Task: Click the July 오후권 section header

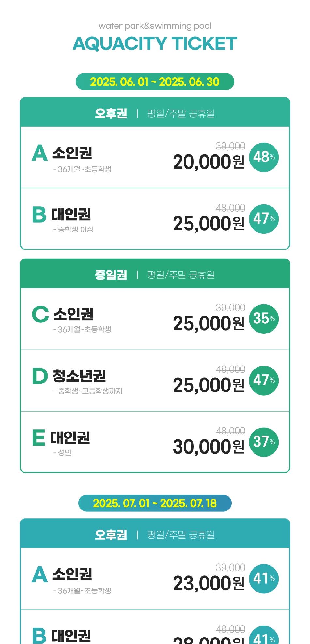Action: [x=155, y=533]
